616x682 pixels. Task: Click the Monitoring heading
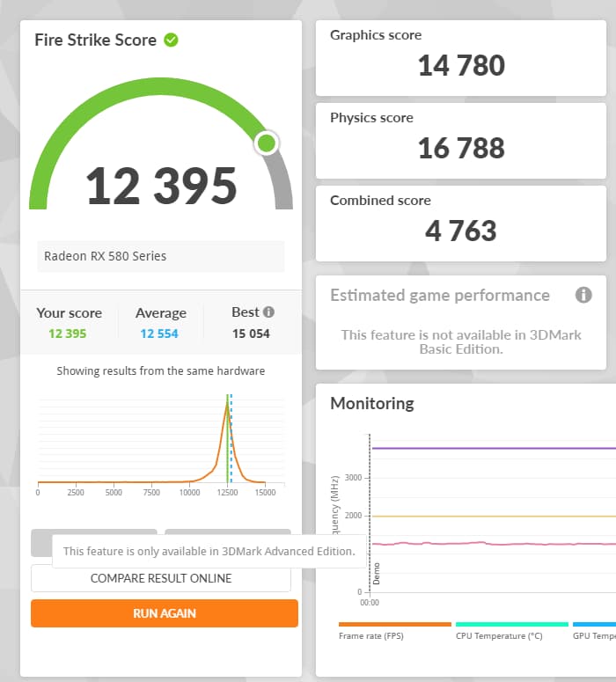pos(372,403)
